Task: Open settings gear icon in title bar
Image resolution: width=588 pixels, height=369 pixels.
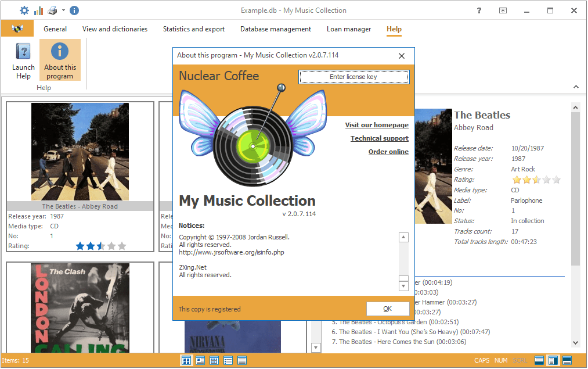Action: [x=24, y=10]
